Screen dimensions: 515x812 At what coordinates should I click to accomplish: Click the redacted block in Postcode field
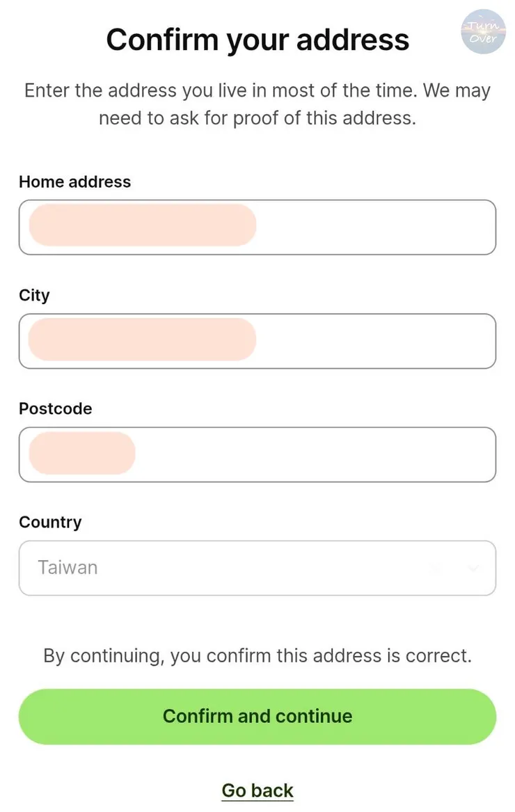click(x=81, y=453)
